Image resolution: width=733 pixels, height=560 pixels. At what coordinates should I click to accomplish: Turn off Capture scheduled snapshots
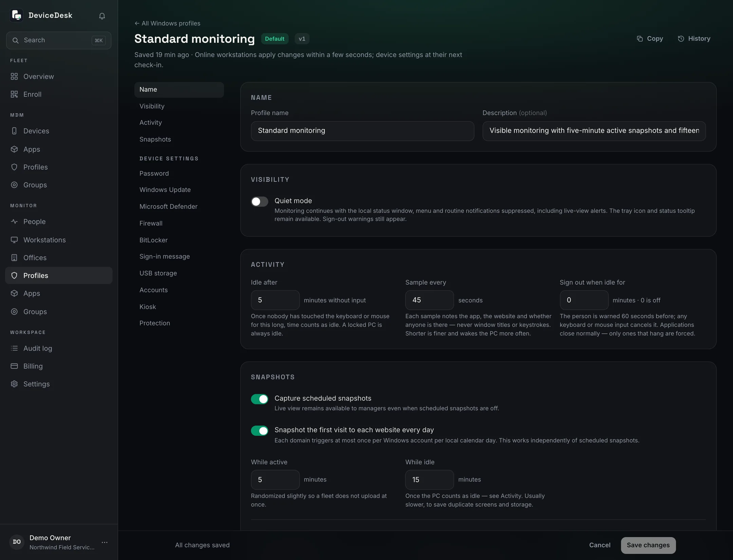[260, 399]
